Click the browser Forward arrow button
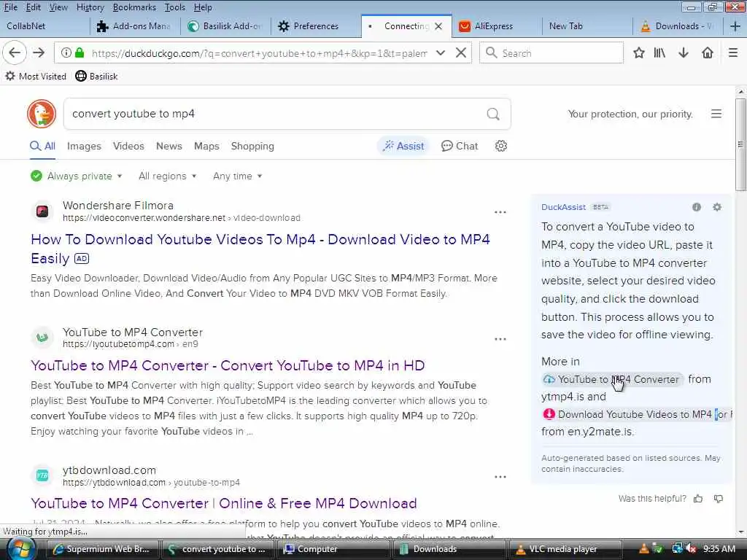 click(39, 52)
